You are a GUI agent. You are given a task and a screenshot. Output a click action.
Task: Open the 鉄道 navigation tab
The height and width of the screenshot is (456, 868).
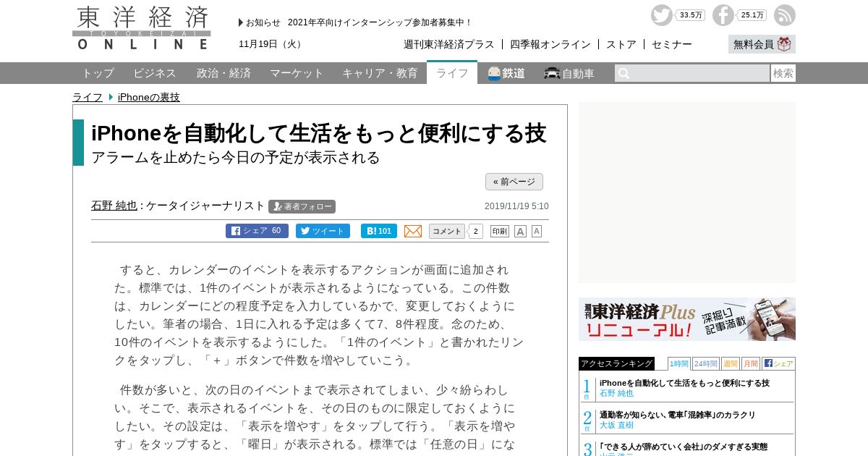506,73
